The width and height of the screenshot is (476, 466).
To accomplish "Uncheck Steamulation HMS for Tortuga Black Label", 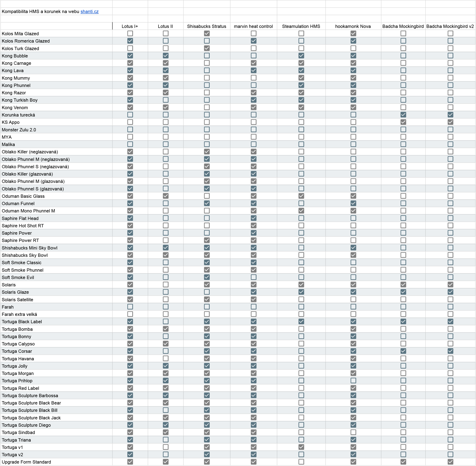I will point(301,321).
